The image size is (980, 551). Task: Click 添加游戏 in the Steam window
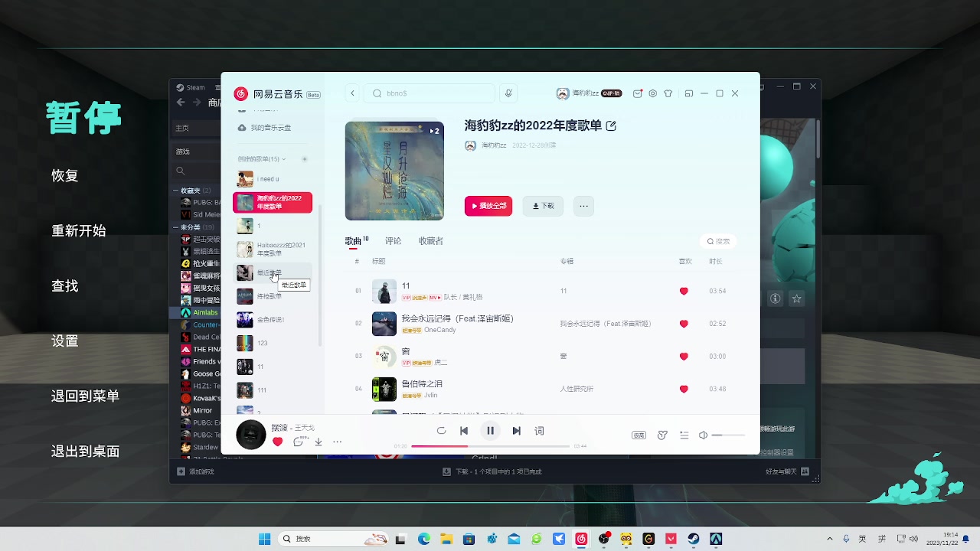point(196,471)
